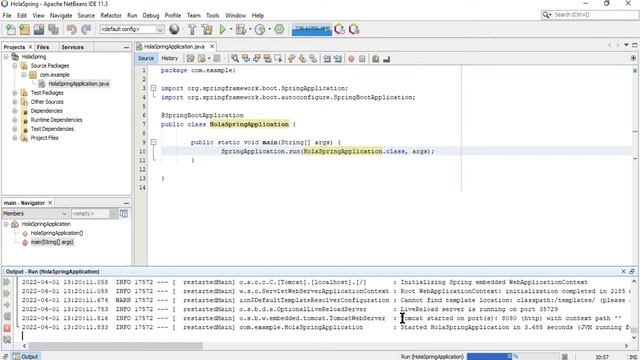Click the Output button in the status bar
The width and height of the screenshot is (640, 360).
click(x=26, y=356)
